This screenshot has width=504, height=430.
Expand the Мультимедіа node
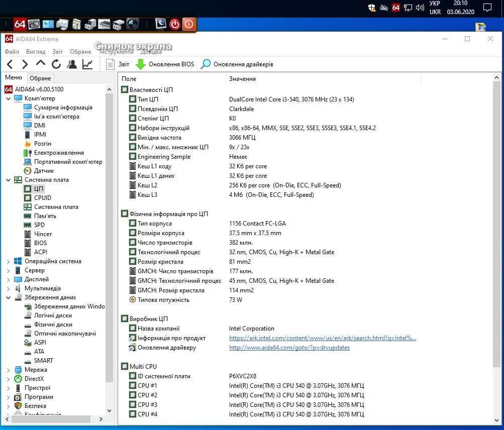[9, 289]
